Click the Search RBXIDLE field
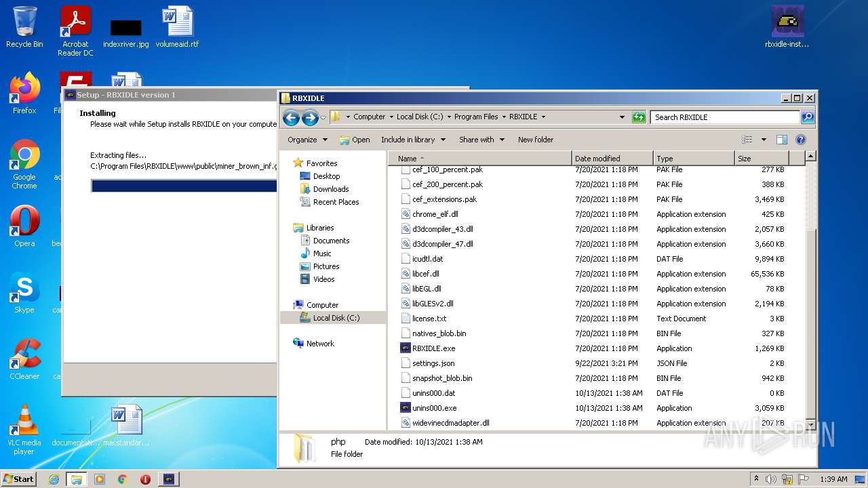The width and height of the screenshot is (868, 488). pos(725,117)
